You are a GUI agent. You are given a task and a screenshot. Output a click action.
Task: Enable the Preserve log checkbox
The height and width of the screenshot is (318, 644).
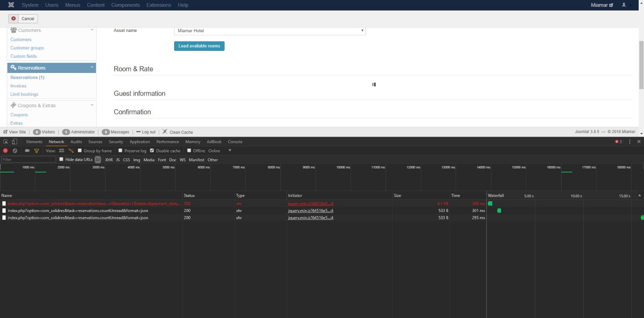120,151
